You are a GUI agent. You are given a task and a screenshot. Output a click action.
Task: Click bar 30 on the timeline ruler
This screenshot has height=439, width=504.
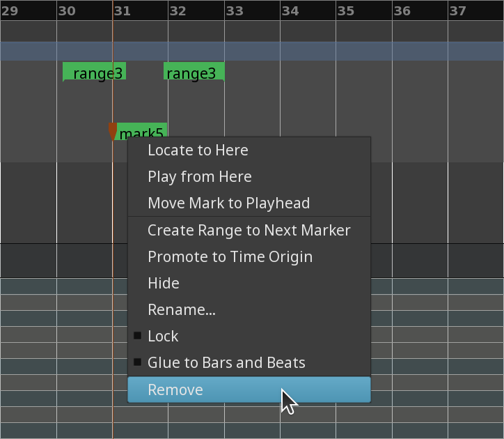(x=67, y=11)
